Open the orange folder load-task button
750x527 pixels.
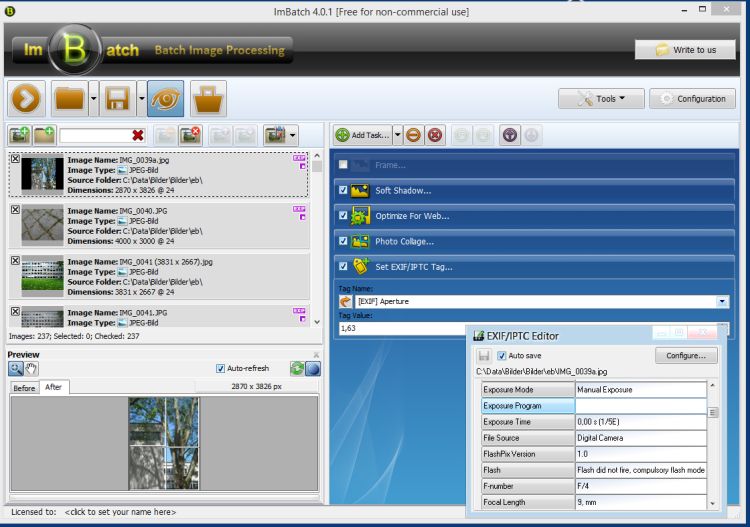click(69, 99)
